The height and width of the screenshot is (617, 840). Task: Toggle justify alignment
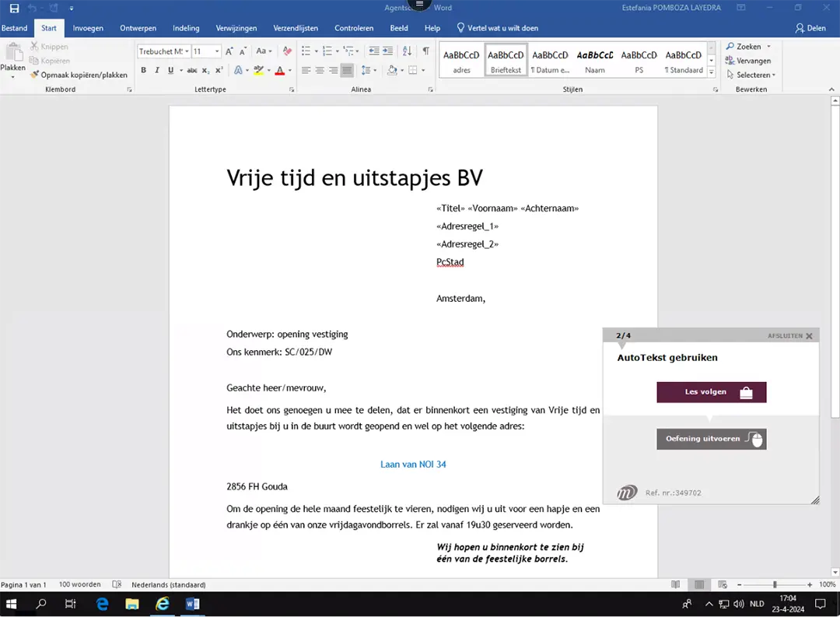pyautogui.click(x=347, y=70)
